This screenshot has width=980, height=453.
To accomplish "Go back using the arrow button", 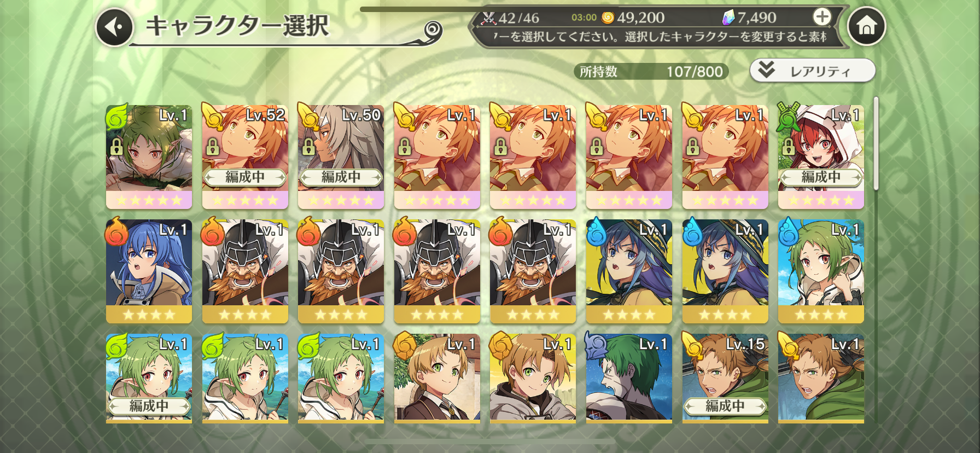I will coord(115,27).
